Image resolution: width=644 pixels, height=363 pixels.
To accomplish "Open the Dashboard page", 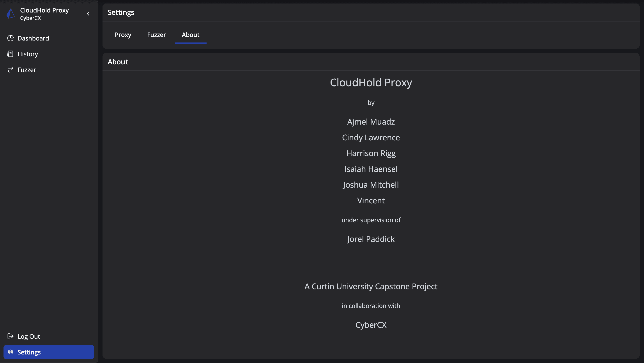I will (x=33, y=38).
